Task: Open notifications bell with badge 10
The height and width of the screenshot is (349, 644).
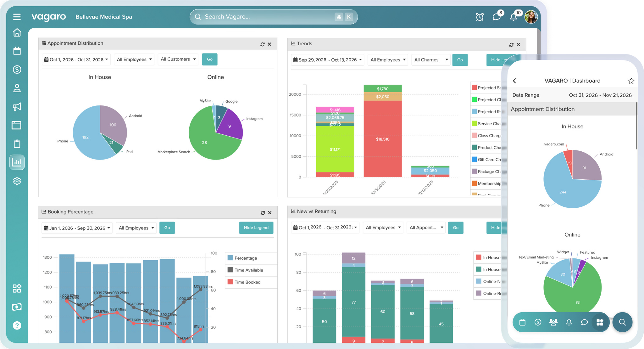Action: [x=514, y=17]
